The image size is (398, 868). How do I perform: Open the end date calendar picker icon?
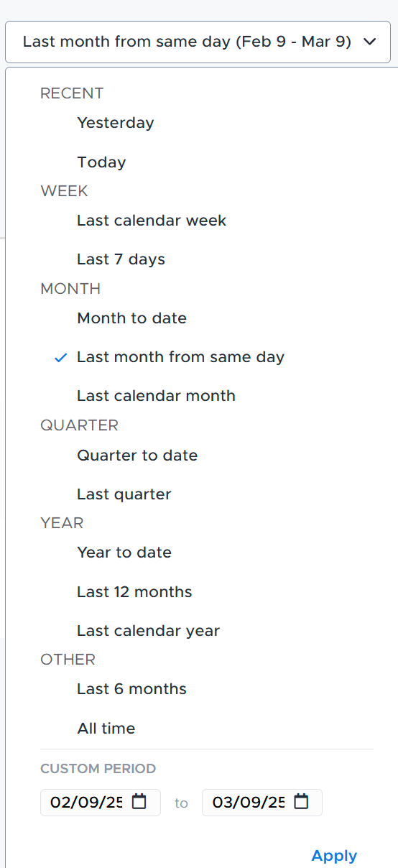pyautogui.click(x=302, y=802)
